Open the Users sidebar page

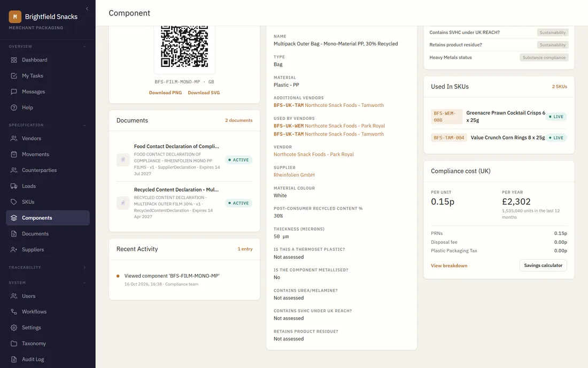coord(48,296)
